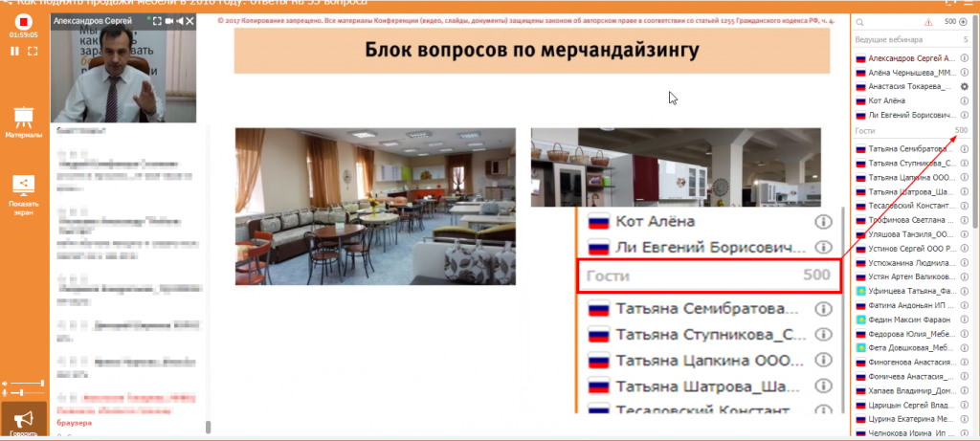Select presenter Анастасия Токарева in list
This screenshot has width=980, height=441.
[x=911, y=86]
